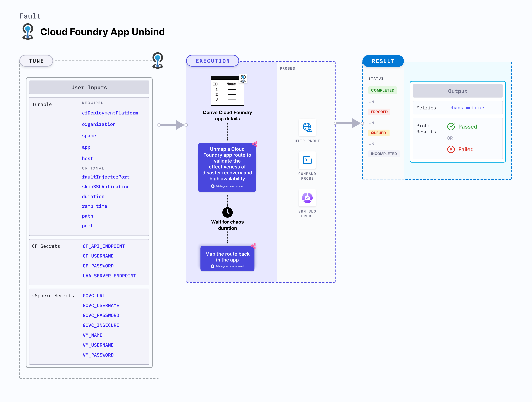The width and height of the screenshot is (532, 402).
Task: Click lock icon in Unmap card privilege note
Action: pos(213,186)
